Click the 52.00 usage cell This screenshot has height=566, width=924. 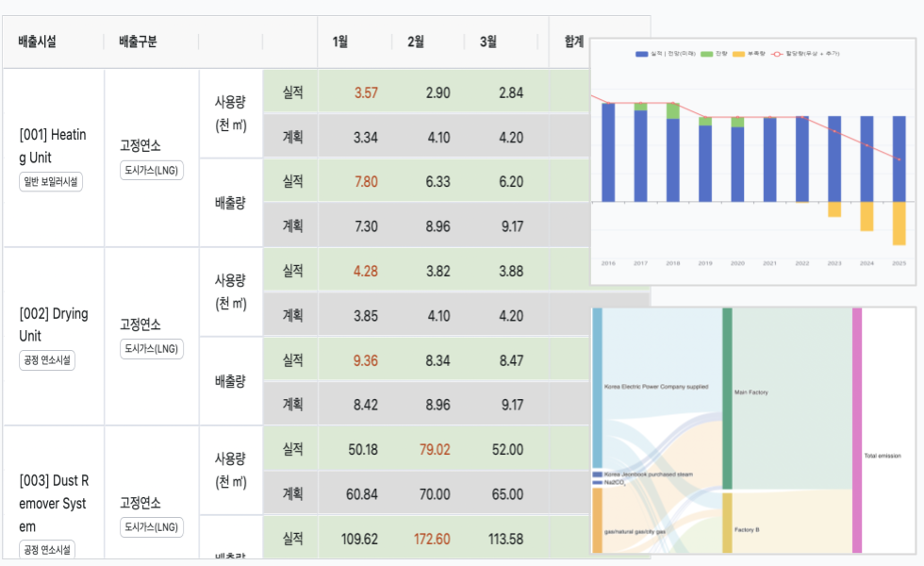507,449
